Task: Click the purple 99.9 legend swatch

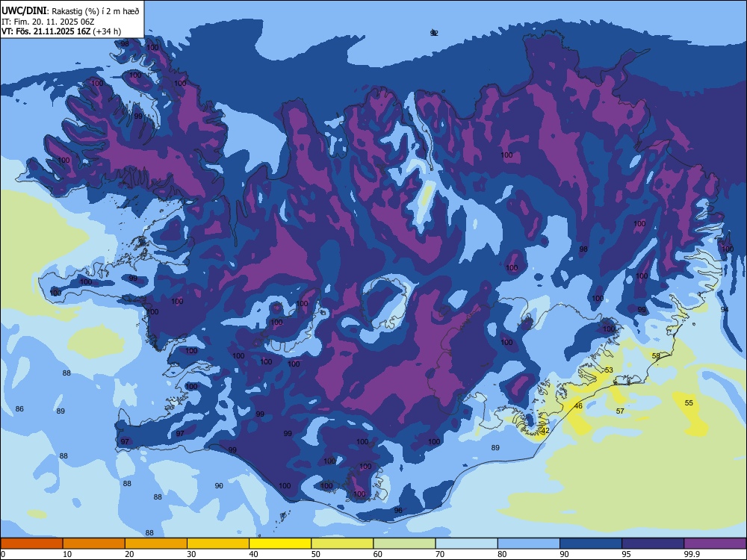Action: point(715,544)
